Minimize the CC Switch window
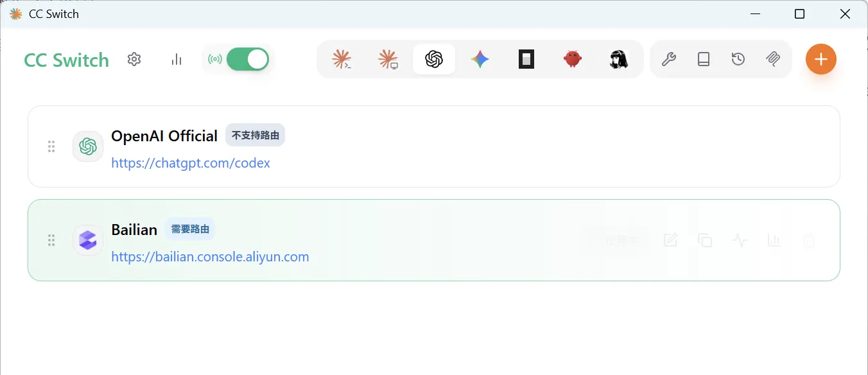 point(756,13)
